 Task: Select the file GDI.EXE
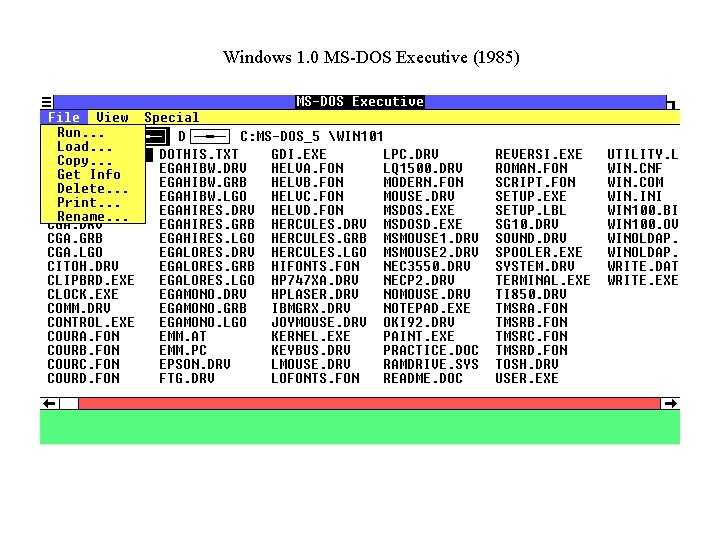[299, 154]
